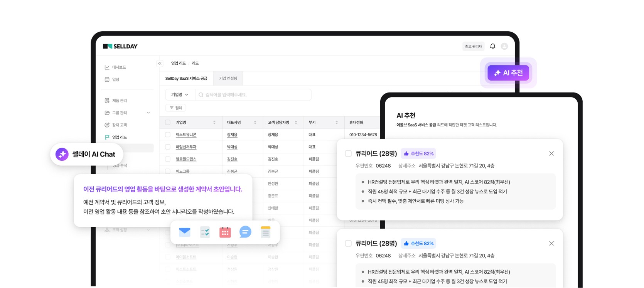Image resolution: width=644 pixels, height=288 pixels.
Task: Sort the table by 기업명 column
Action: coord(214,123)
